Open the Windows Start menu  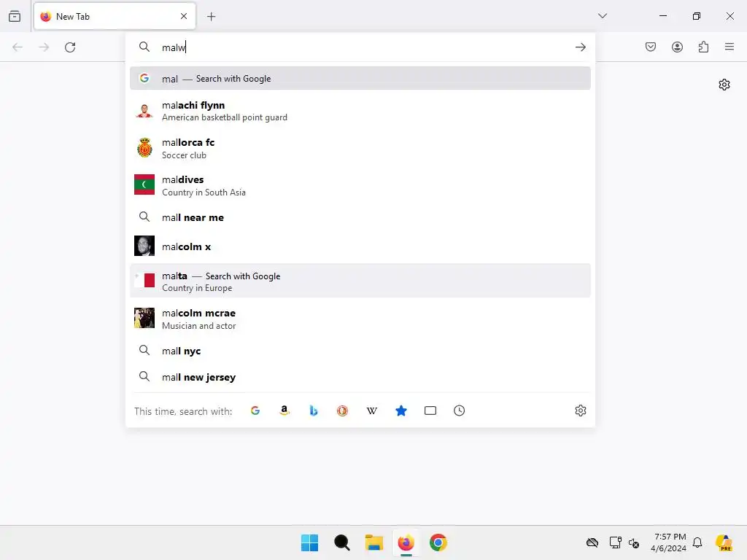[309, 542]
